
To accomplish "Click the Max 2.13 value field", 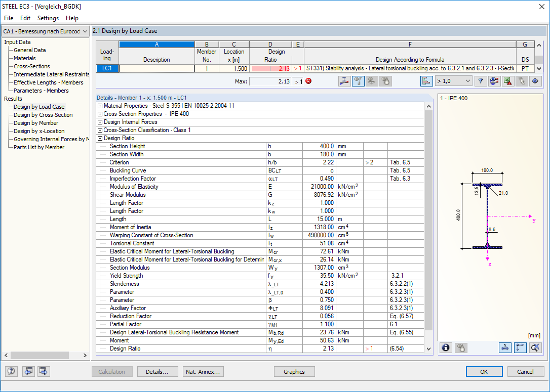I will pyautogui.click(x=270, y=81).
